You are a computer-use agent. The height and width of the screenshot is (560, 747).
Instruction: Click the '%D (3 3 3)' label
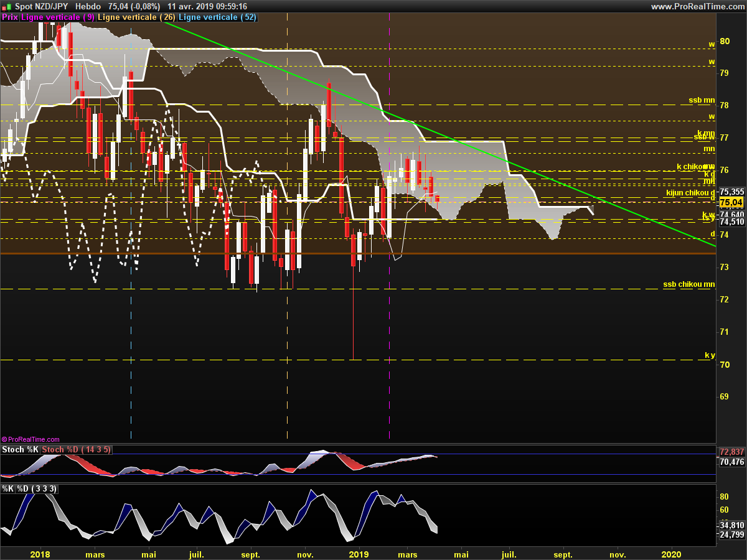tap(37, 489)
